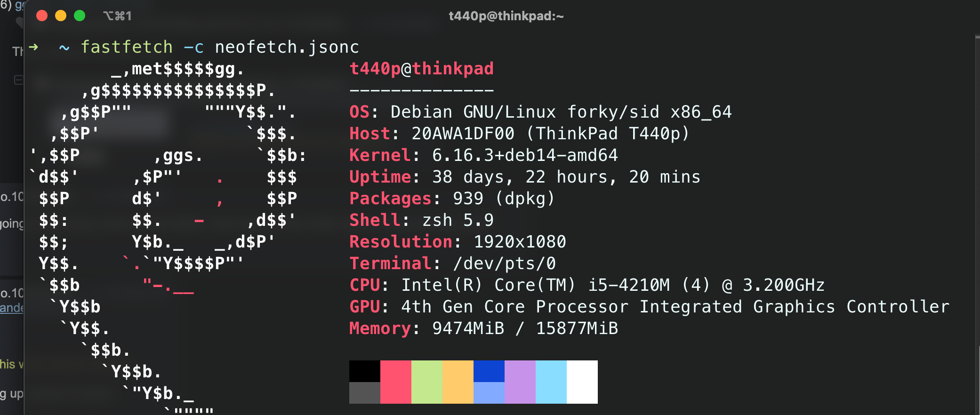Click the red color swatch
The width and height of the screenshot is (980, 415).
point(396,382)
